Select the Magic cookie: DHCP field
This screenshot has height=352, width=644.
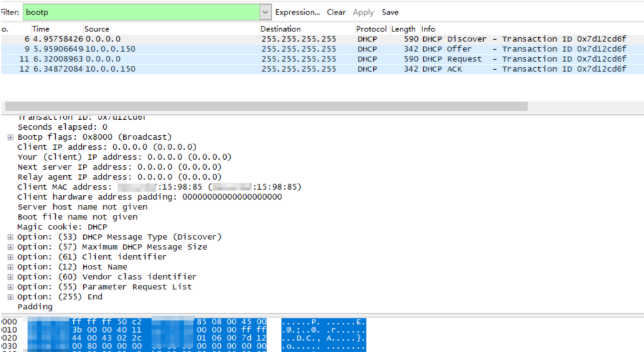pyautogui.click(x=63, y=227)
